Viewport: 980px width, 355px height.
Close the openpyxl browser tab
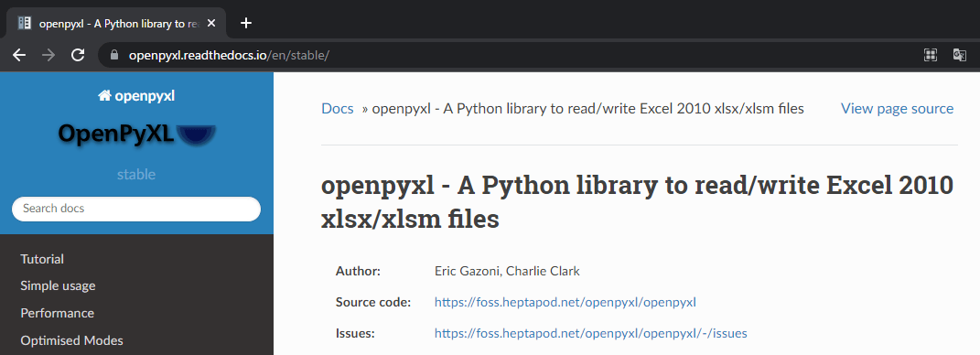(x=211, y=23)
